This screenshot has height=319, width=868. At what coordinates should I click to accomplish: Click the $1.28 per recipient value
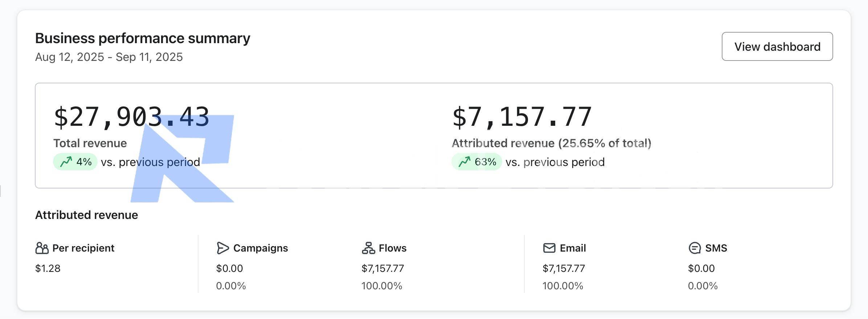point(48,268)
